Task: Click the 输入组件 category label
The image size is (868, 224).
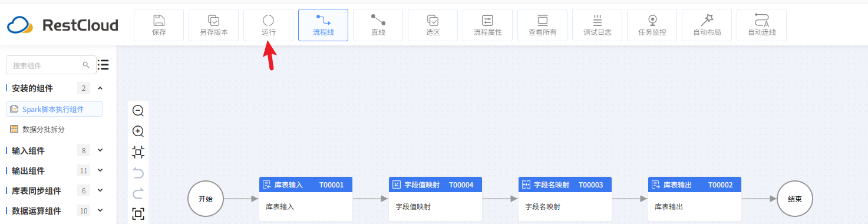Action: pyautogui.click(x=28, y=151)
